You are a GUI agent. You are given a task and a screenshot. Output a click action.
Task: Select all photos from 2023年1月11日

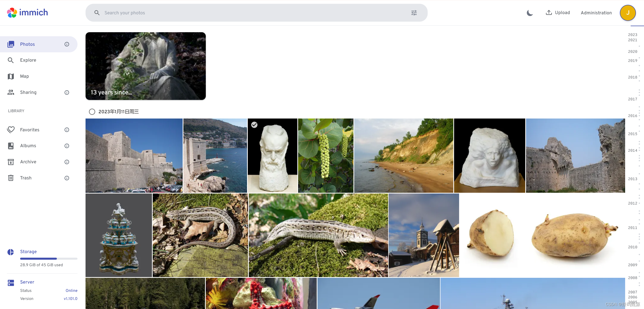(x=92, y=112)
